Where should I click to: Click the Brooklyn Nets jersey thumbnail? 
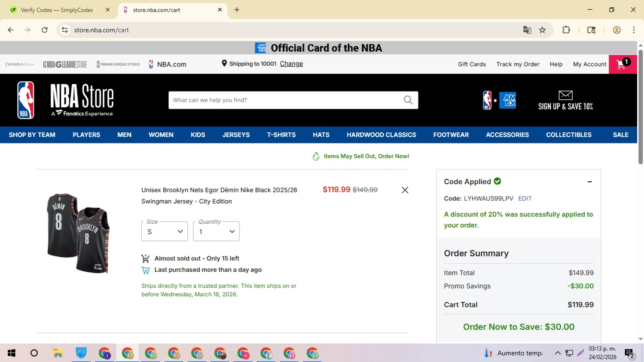[78, 233]
